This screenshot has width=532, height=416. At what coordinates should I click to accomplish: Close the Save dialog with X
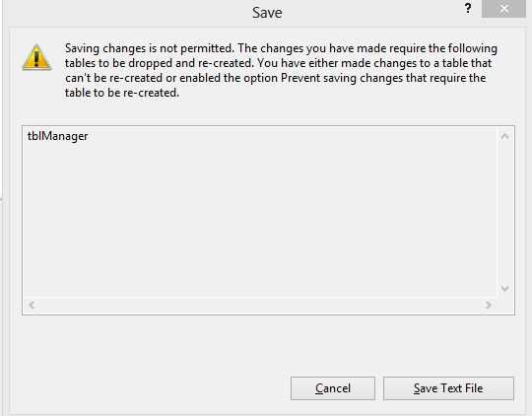[503, 9]
